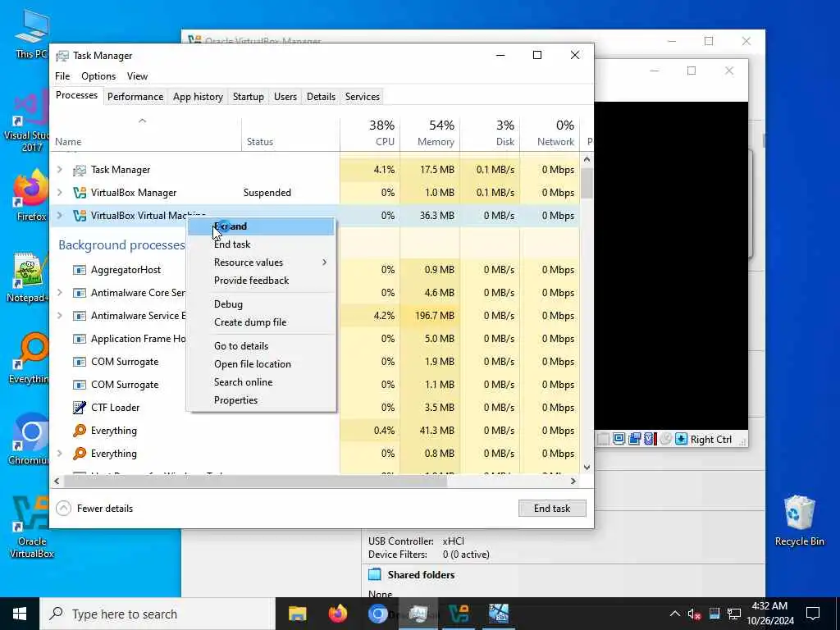
Task: Sort by the Disk column header
Action: coord(491,134)
